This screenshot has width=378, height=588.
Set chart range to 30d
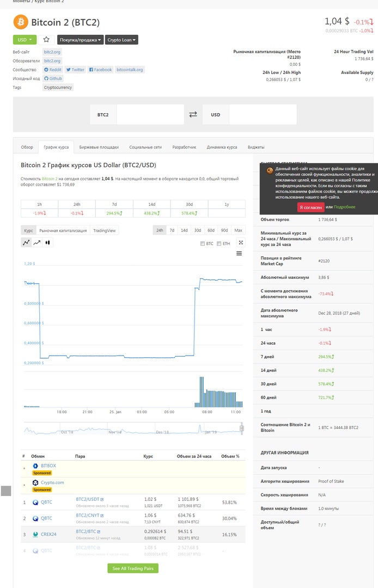[198, 230]
